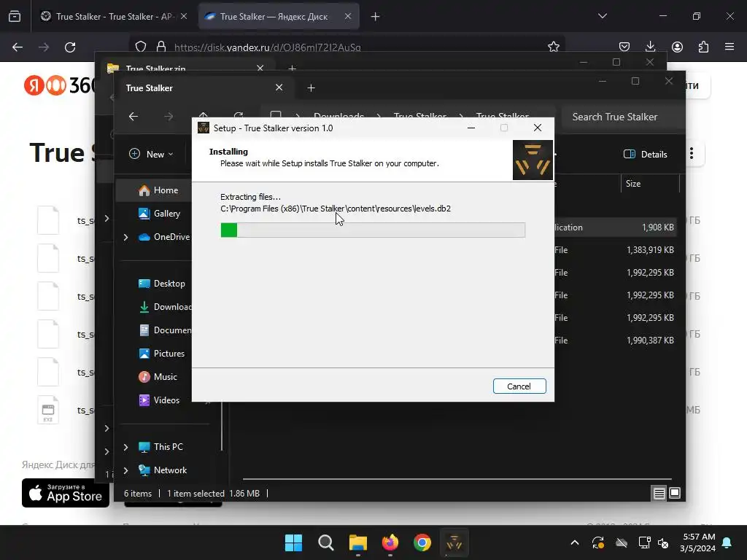Switch Explorer to details list view
This screenshot has height=560, width=747.
coord(659,494)
